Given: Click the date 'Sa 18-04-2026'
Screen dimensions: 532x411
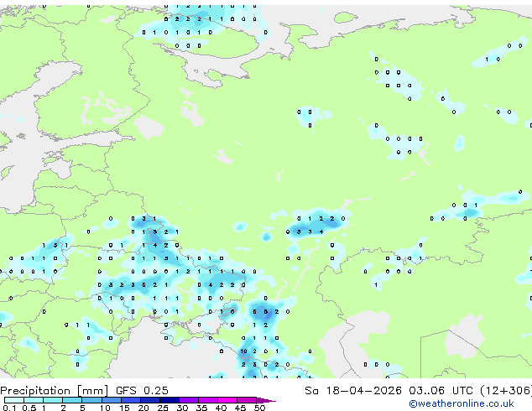Looking at the screenshot, I should tap(353, 391).
